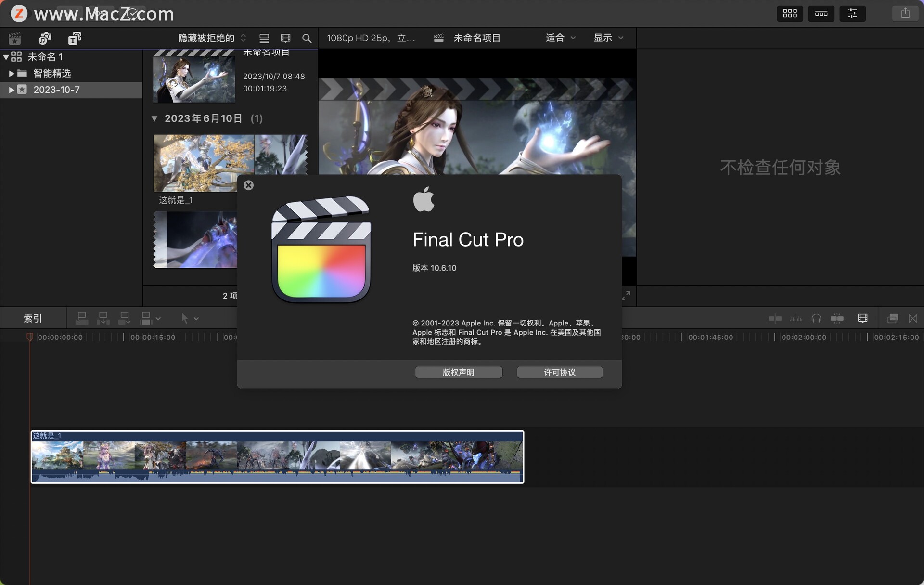
Task: Click the 不检查任何对象 inspector text
Action: click(x=780, y=168)
